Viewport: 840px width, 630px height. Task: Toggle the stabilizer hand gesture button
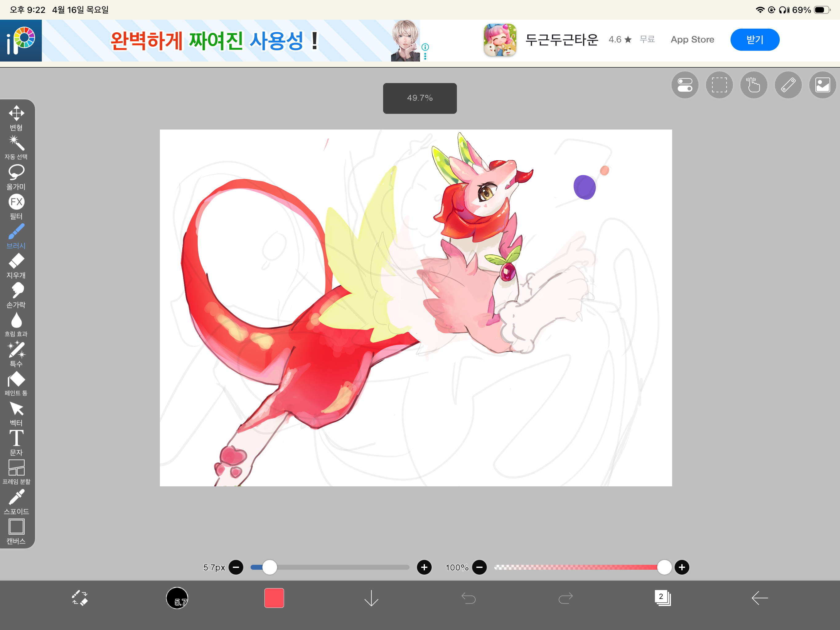click(753, 85)
